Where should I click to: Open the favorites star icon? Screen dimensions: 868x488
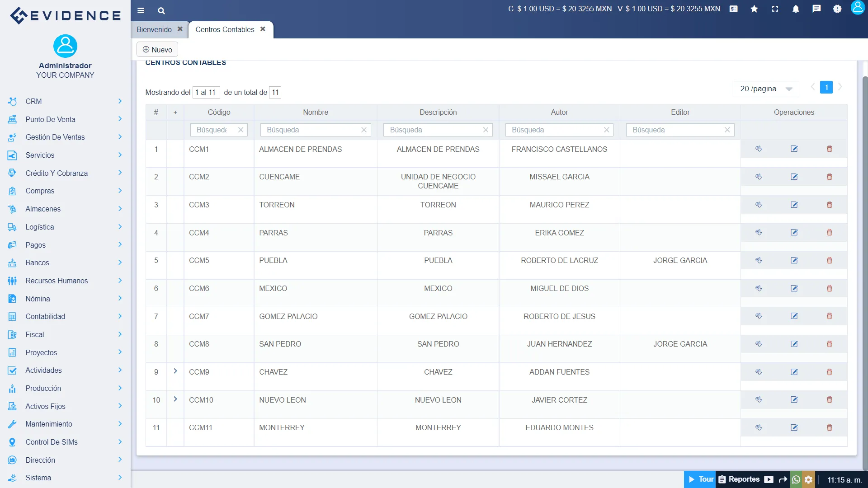coord(754,9)
